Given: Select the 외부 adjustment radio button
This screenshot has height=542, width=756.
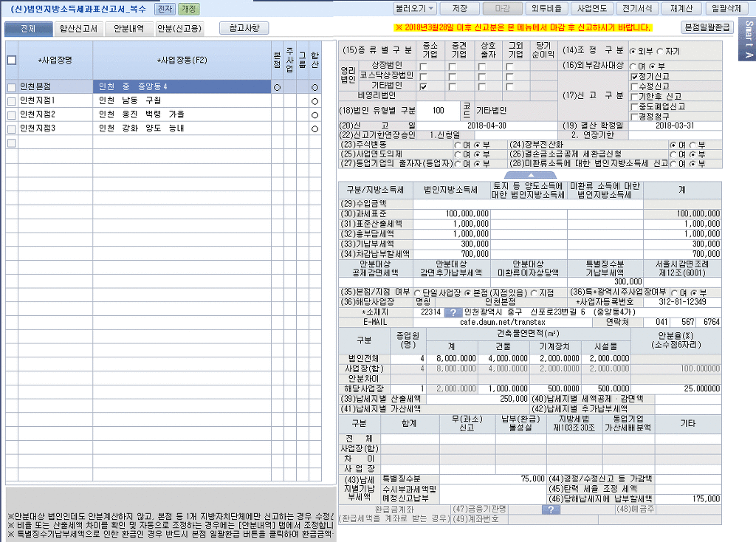Looking at the screenshot, I should 633,51.
